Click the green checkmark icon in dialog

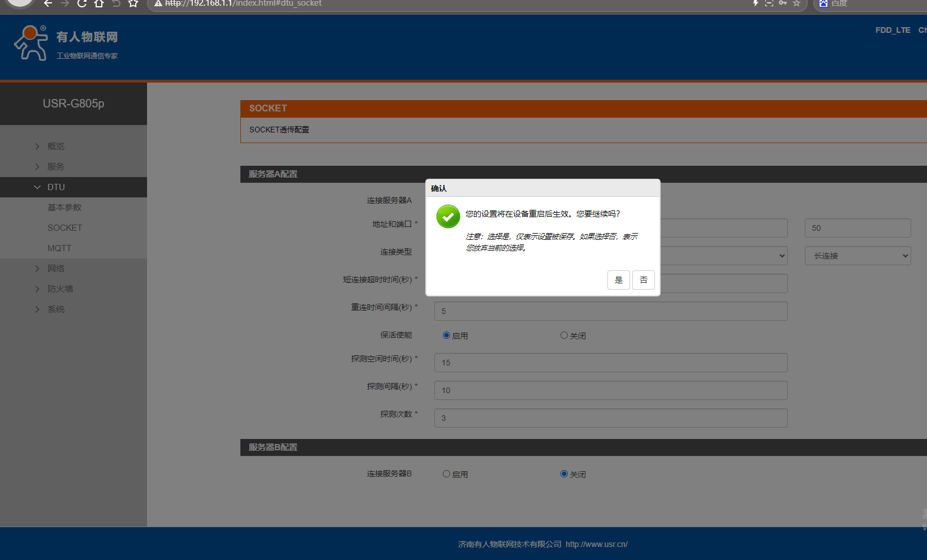tap(448, 217)
